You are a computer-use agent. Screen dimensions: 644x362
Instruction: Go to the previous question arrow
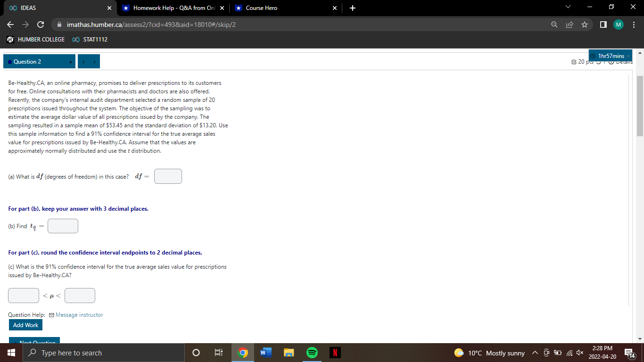83,62
